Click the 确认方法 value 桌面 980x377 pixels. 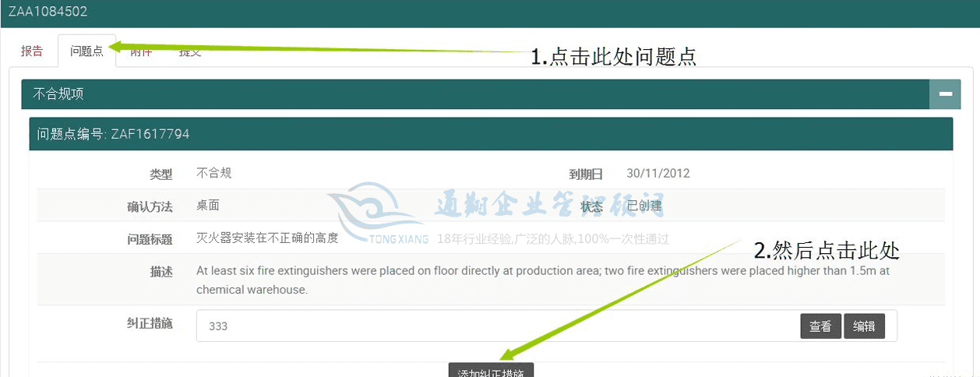point(207,206)
